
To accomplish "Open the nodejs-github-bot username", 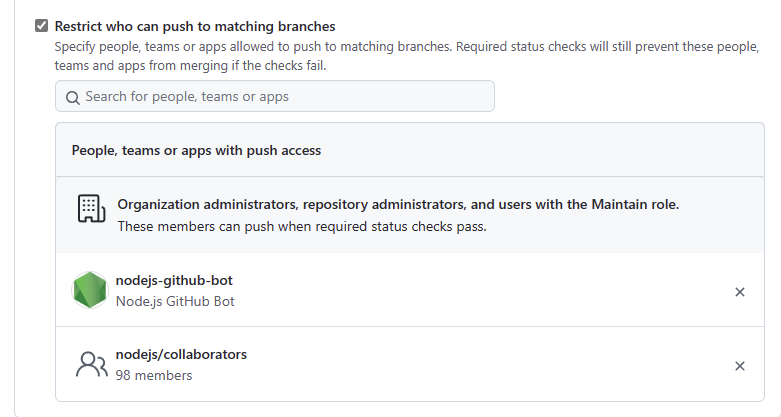I will (174, 281).
